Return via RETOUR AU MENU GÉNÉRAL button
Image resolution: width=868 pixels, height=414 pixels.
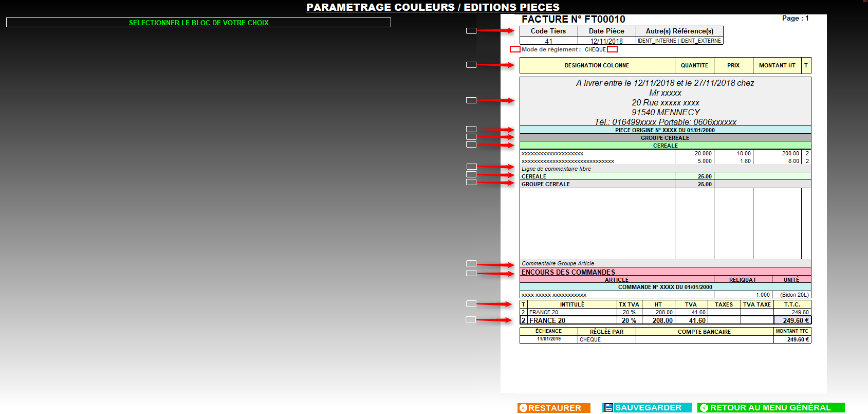click(x=771, y=408)
